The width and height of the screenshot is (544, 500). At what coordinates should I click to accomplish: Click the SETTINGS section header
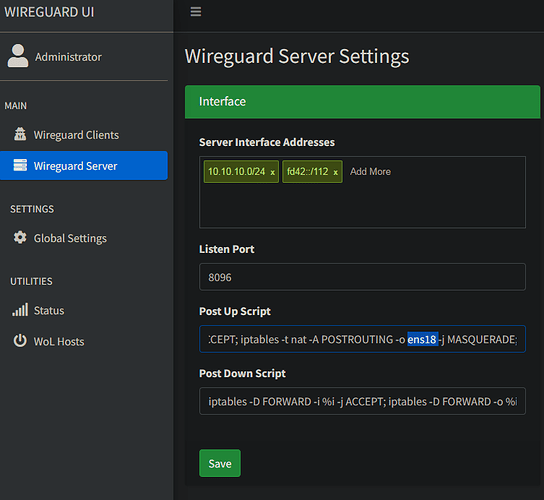tap(32, 209)
